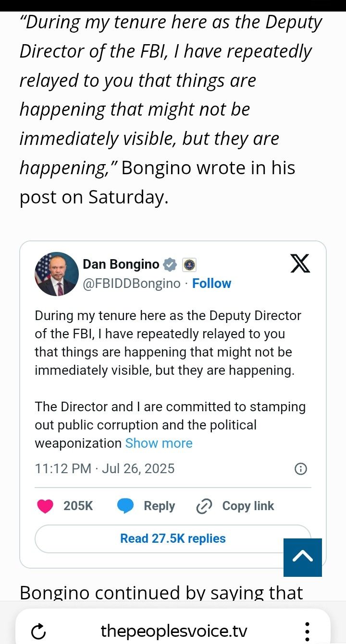This screenshot has height=644, width=346.
Task: Open the @FBIDDBongino handle link
Action: coord(132,284)
